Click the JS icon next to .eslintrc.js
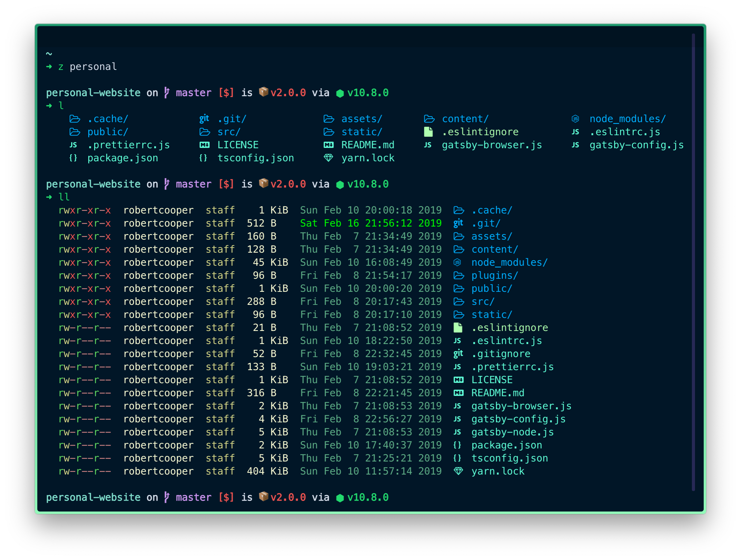The width and height of the screenshot is (741, 560). tap(575, 132)
